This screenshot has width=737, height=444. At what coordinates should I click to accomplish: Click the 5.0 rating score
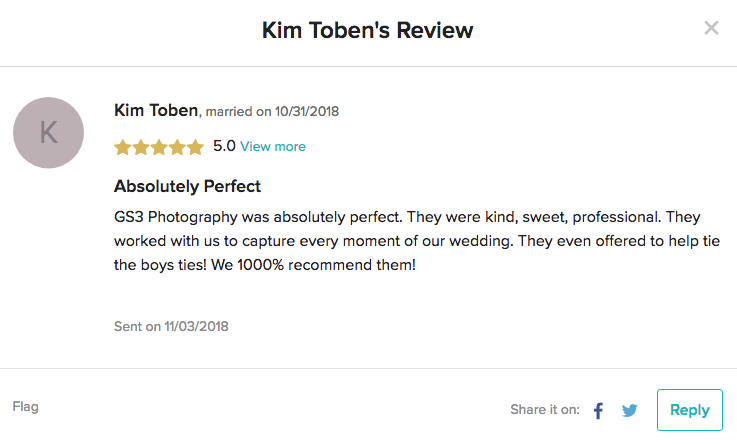pos(224,146)
